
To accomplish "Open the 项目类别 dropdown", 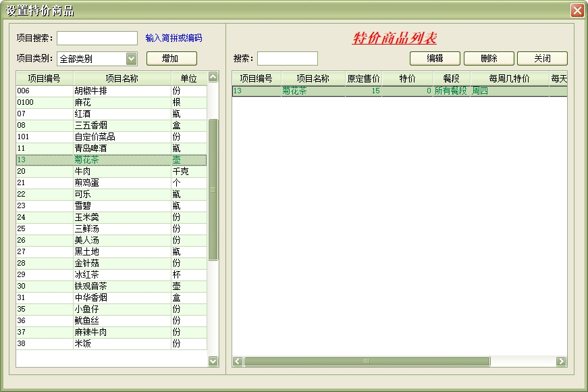I will click(132, 59).
